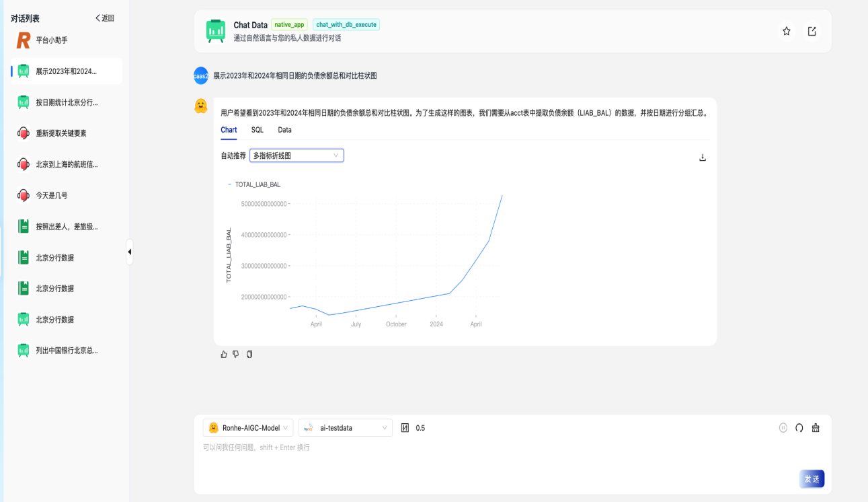Copy the assistant's response

249,354
